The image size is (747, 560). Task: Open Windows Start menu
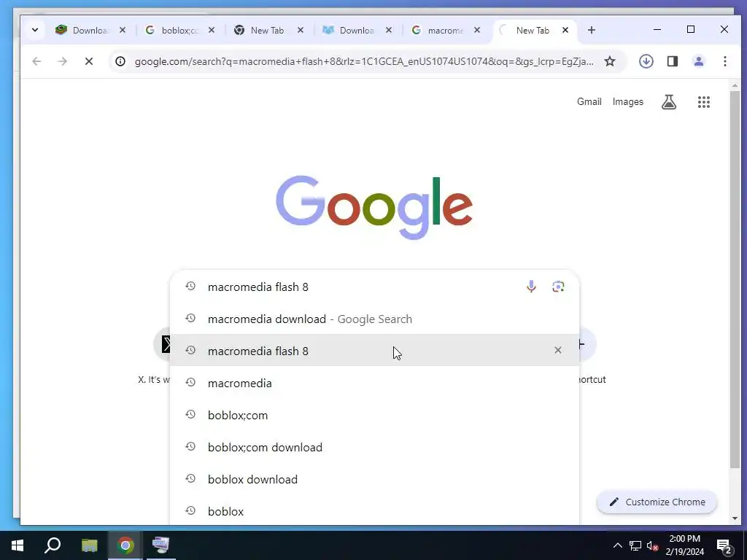coord(18,545)
